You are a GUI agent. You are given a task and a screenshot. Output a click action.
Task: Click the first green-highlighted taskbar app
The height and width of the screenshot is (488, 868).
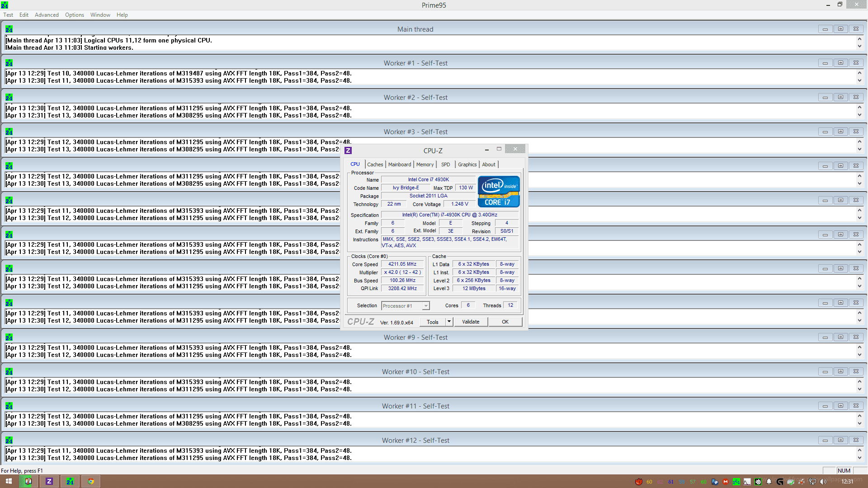coord(28,481)
